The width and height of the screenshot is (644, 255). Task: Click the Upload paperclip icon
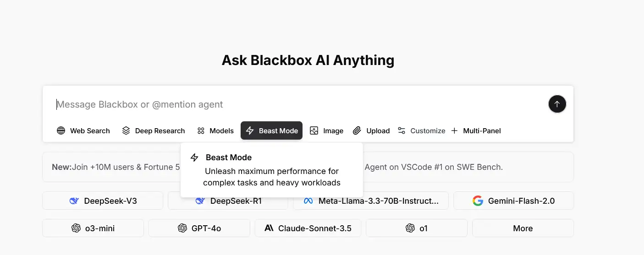[357, 131]
